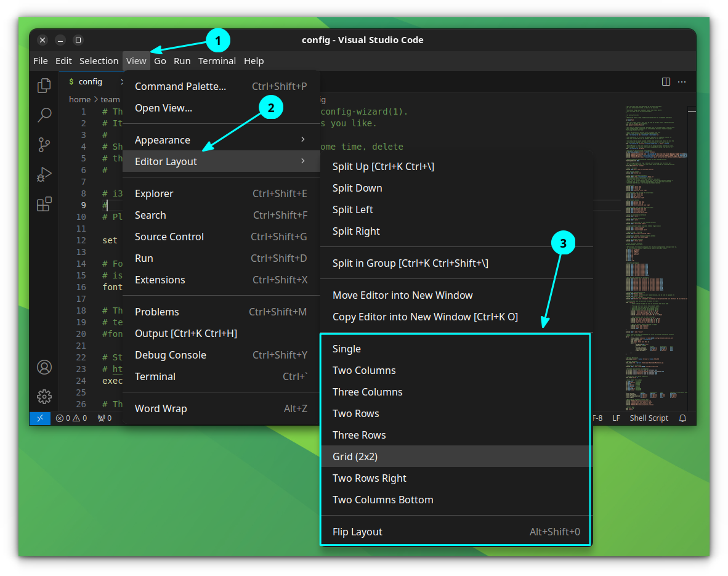Switch to the config editor tab
Viewport: 728px width, 576px height.
point(90,81)
